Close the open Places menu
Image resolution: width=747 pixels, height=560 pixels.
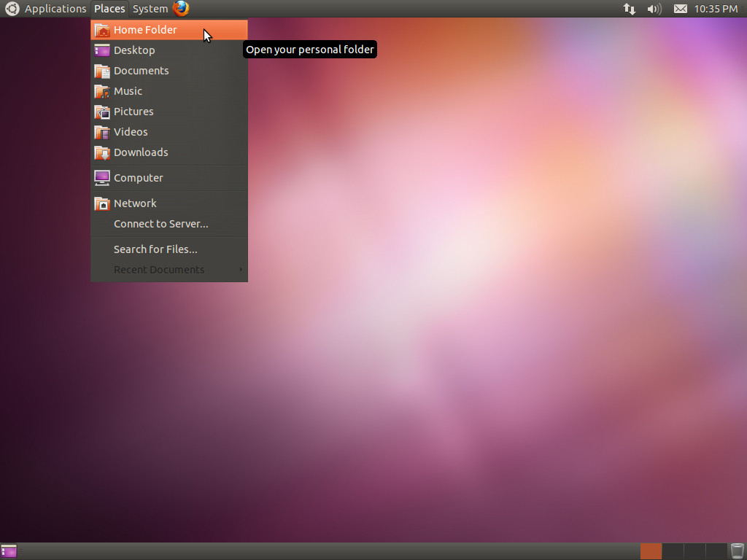click(109, 9)
